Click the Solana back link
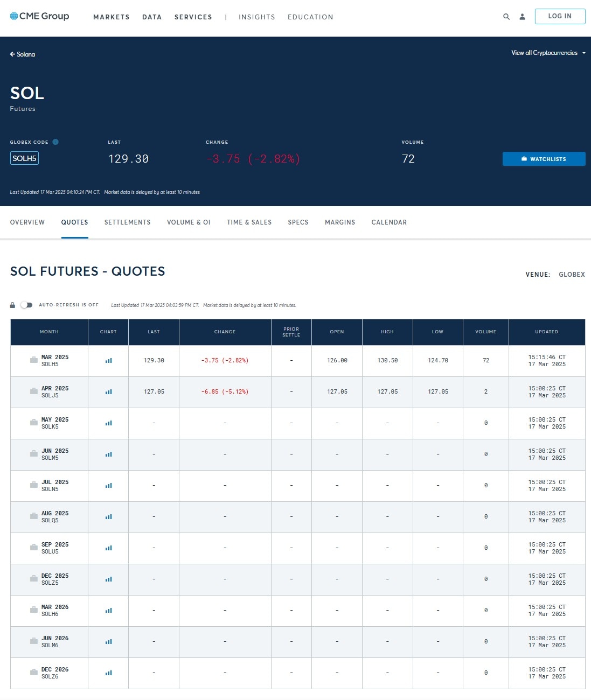Image resolution: width=591 pixels, height=700 pixels. [x=23, y=54]
